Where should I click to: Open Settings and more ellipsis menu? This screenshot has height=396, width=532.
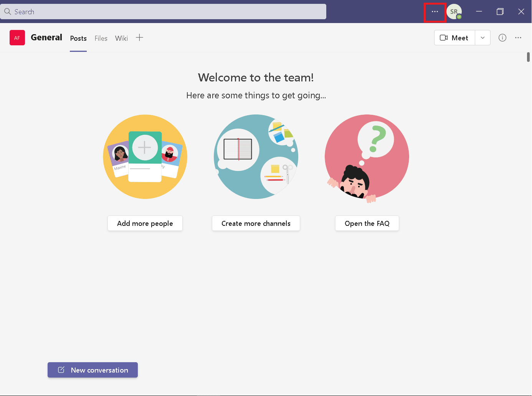point(435,12)
